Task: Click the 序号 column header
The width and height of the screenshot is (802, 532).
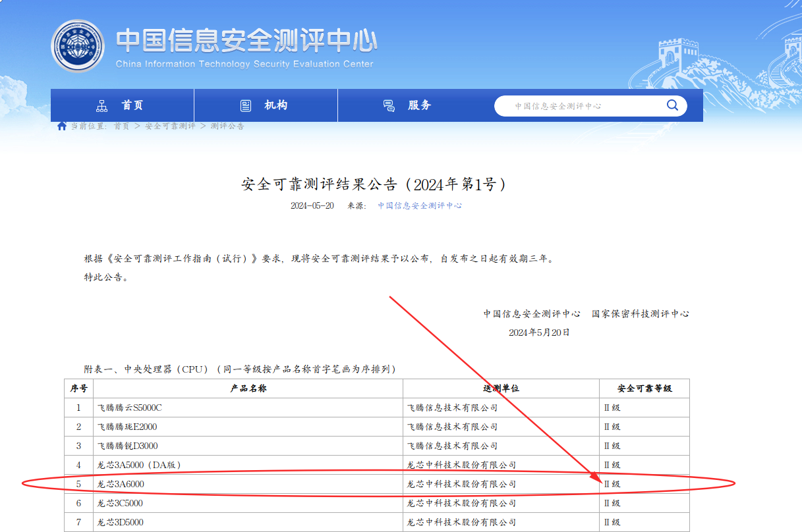Action: tap(79, 388)
